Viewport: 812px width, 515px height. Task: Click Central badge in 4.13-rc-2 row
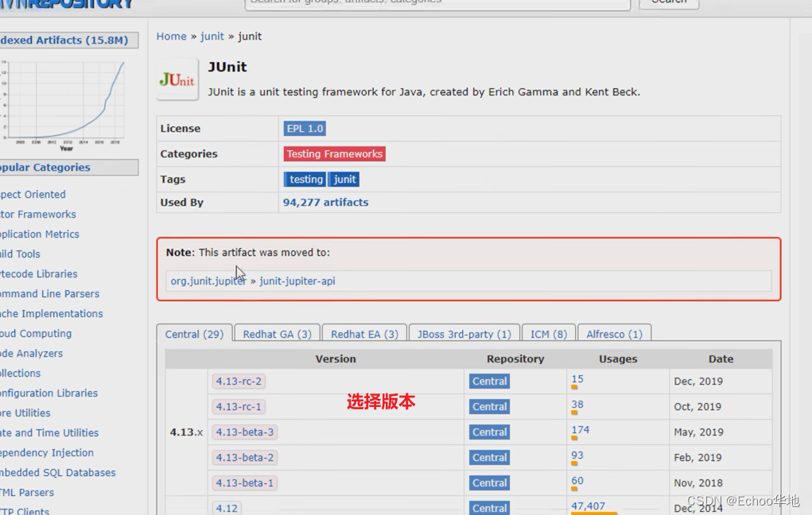[x=489, y=381]
